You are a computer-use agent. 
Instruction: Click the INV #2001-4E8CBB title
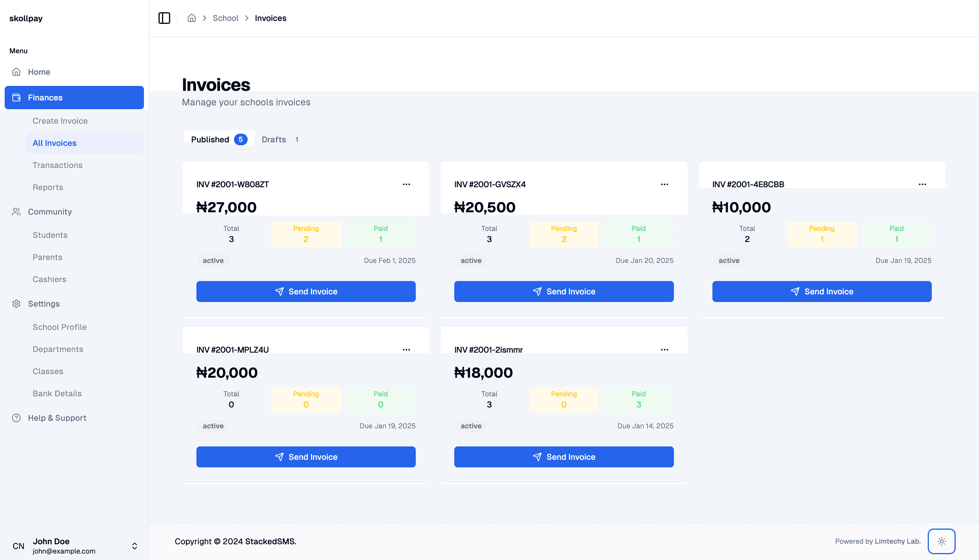[x=748, y=185]
